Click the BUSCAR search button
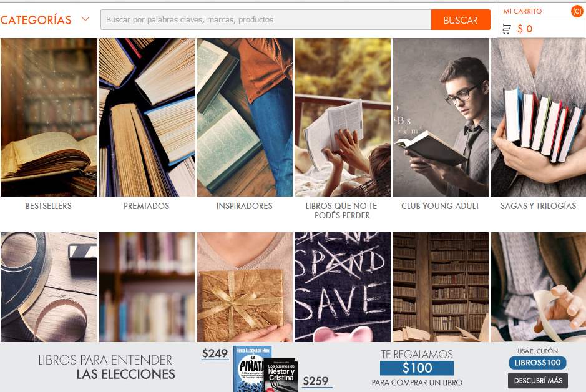This screenshot has width=586, height=392. click(x=461, y=20)
